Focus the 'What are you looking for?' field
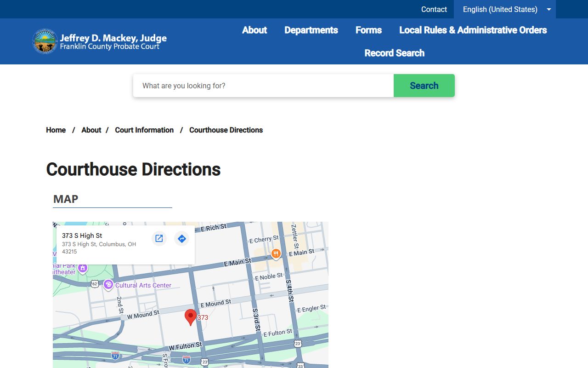588x368 pixels. 263,86
